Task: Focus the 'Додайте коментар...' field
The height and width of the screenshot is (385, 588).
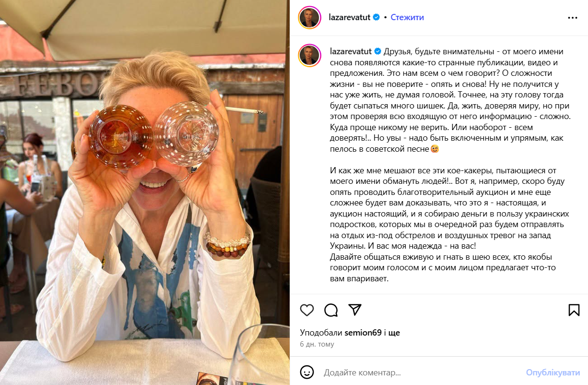Action: pyautogui.click(x=422, y=373)
